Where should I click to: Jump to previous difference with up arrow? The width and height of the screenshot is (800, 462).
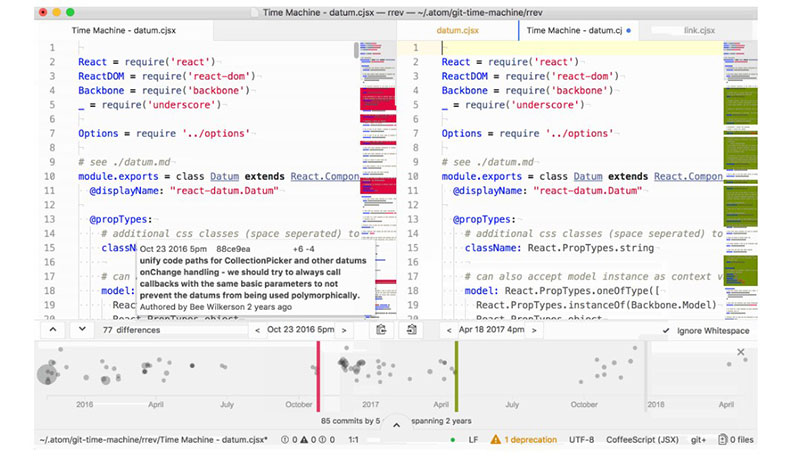(x=53, y=329)
